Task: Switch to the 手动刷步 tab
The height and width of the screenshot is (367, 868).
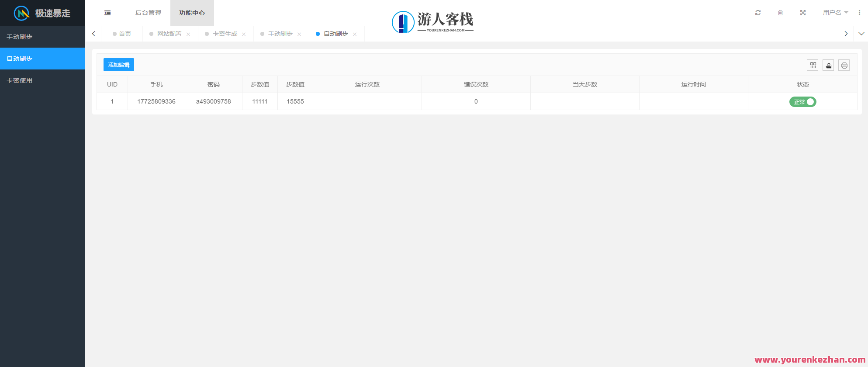Action: point(280,34)
